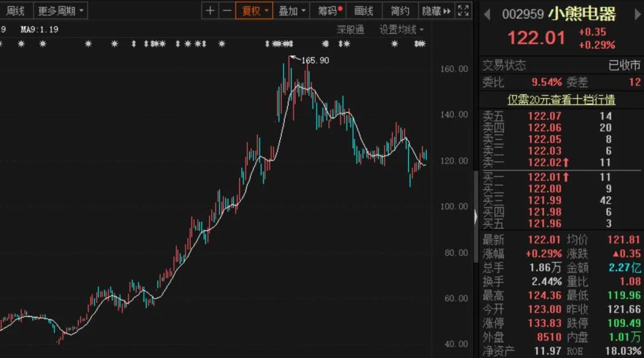Click the 165.90 peak price marker
The height and width of the screenshot is (358, 644).
315,60
